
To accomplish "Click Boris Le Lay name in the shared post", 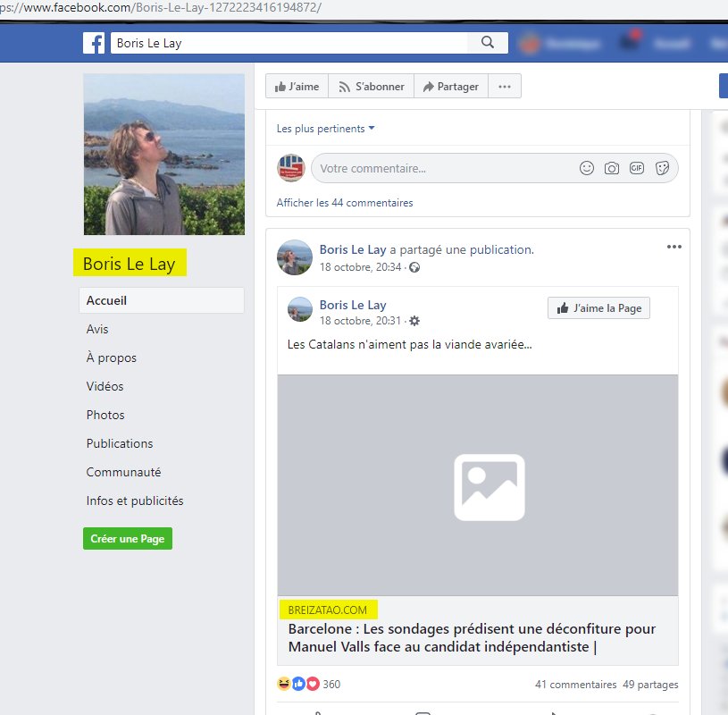I will (x=353, y=306).
